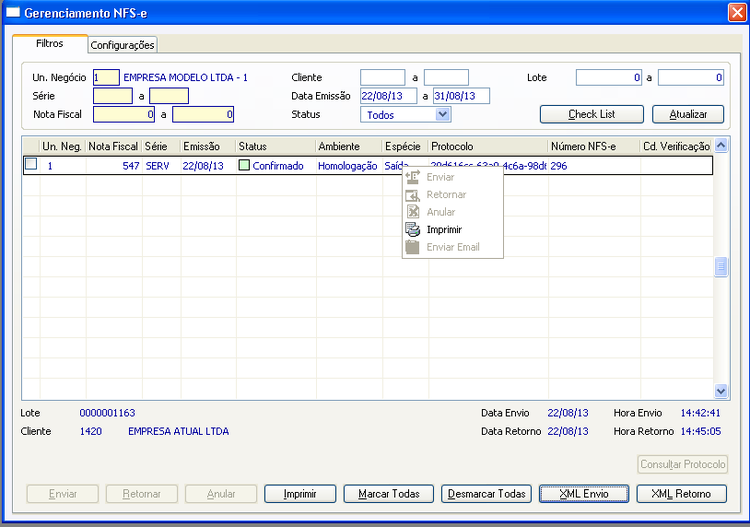Click the grid vertical scrollbar thumb
The image size is (750, 527).
click(721, 267)
